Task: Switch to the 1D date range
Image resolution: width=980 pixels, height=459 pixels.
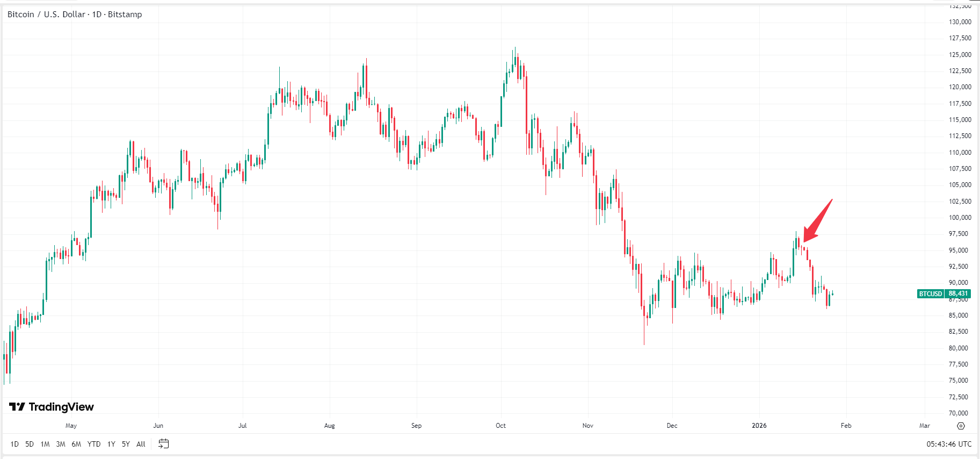Action: pos(14,444)
